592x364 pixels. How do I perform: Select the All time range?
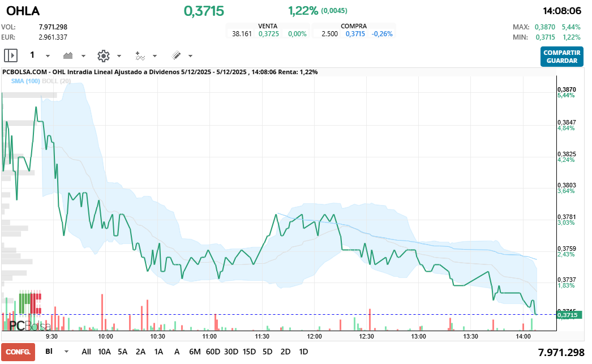[x=86, y=352]
